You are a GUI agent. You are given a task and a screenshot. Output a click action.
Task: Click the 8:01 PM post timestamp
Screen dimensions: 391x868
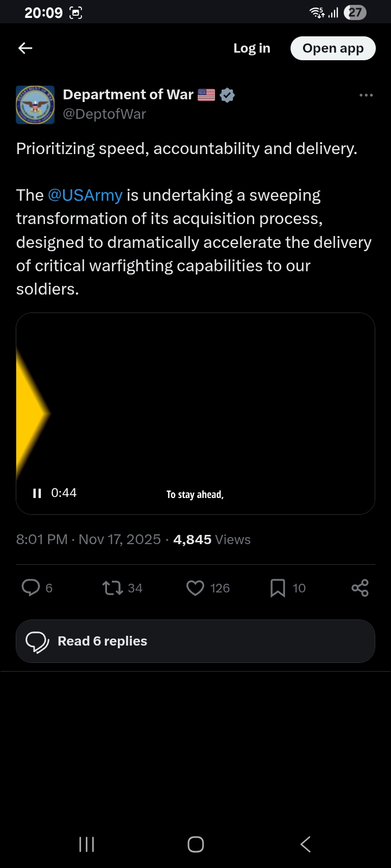coord(42,540)
